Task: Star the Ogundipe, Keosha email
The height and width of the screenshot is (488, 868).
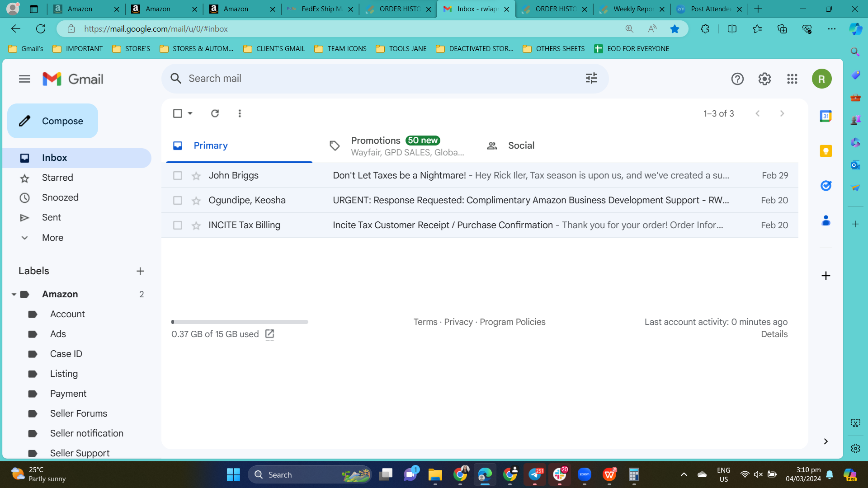Action: [x=196, y=201]
